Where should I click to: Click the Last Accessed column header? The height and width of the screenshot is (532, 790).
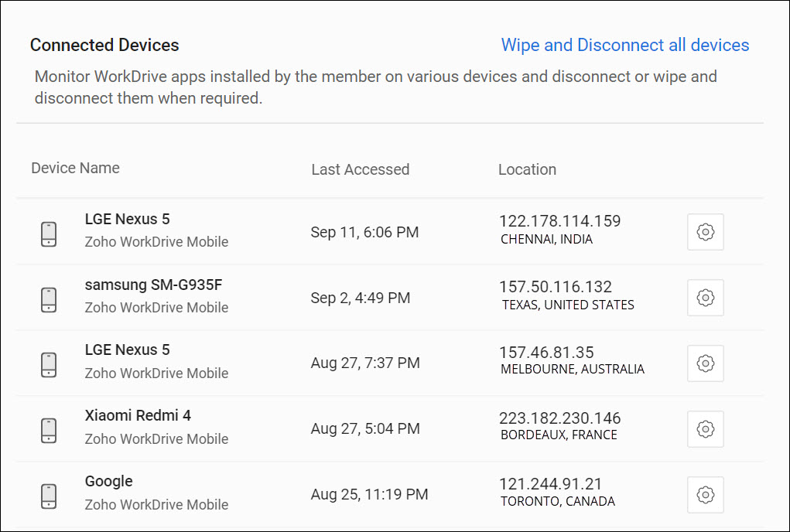click(360, 169)
